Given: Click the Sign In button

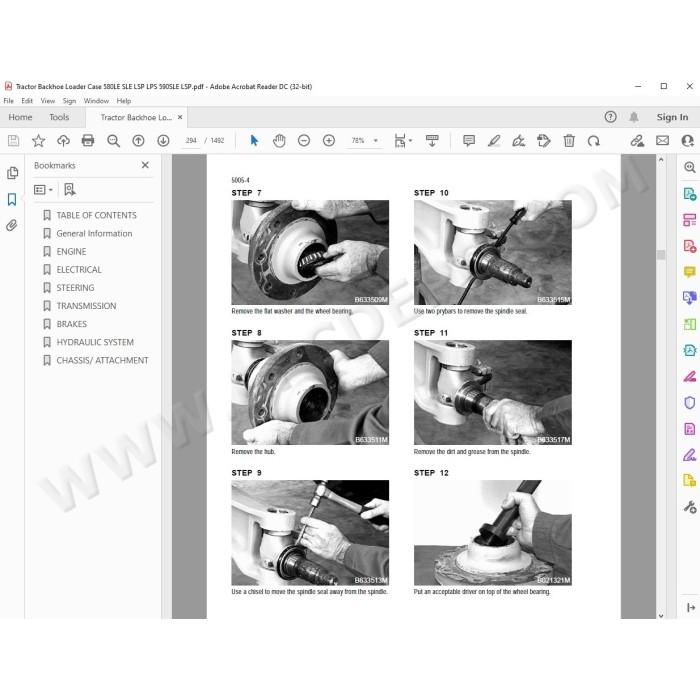Looking at the screenshot, I should click(672, 117).
